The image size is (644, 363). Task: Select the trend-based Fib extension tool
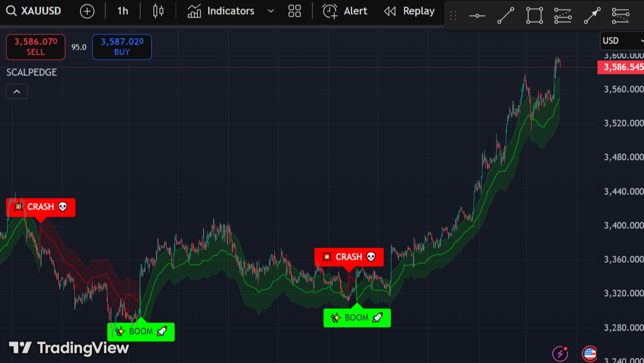(x=621, y=16)
